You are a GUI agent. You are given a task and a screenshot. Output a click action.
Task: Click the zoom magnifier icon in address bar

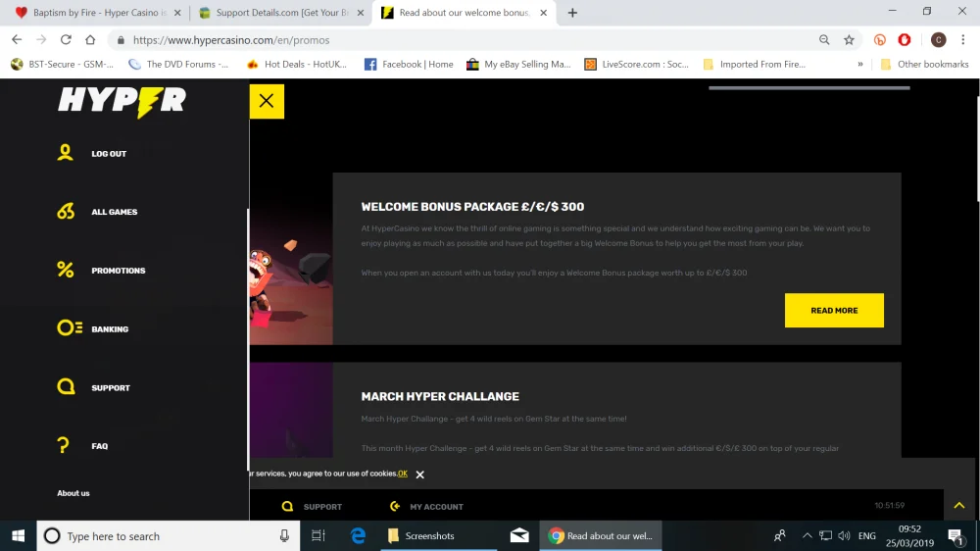(x=824, y=40)
